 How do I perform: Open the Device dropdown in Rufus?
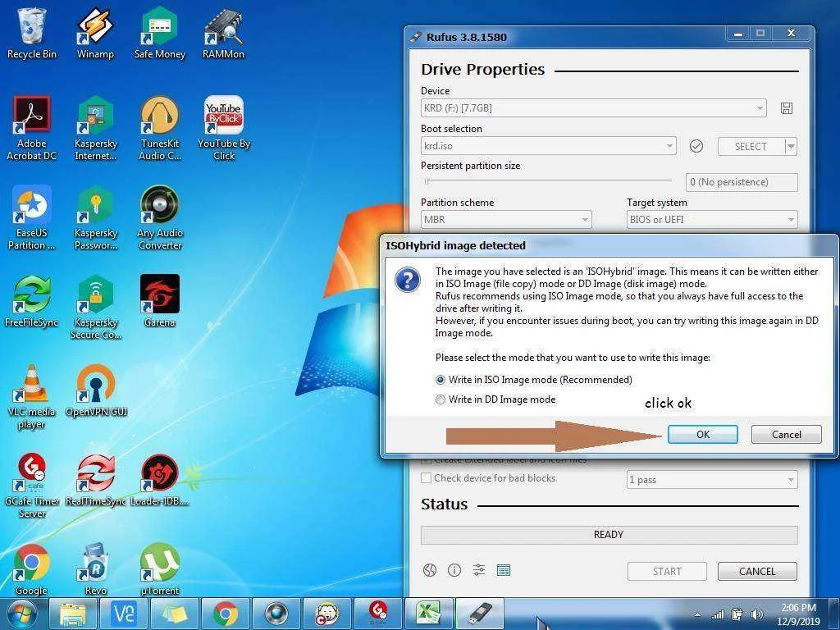click(x=594, y=108)
